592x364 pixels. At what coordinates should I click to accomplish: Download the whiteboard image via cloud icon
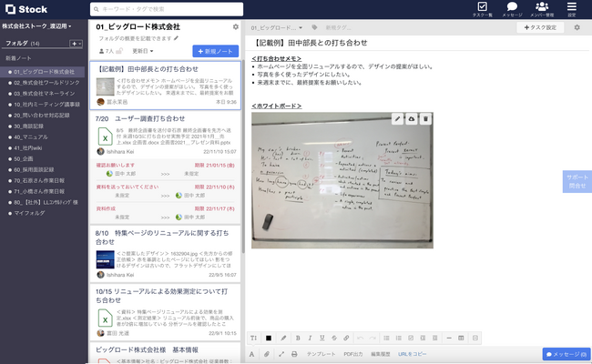412,119
